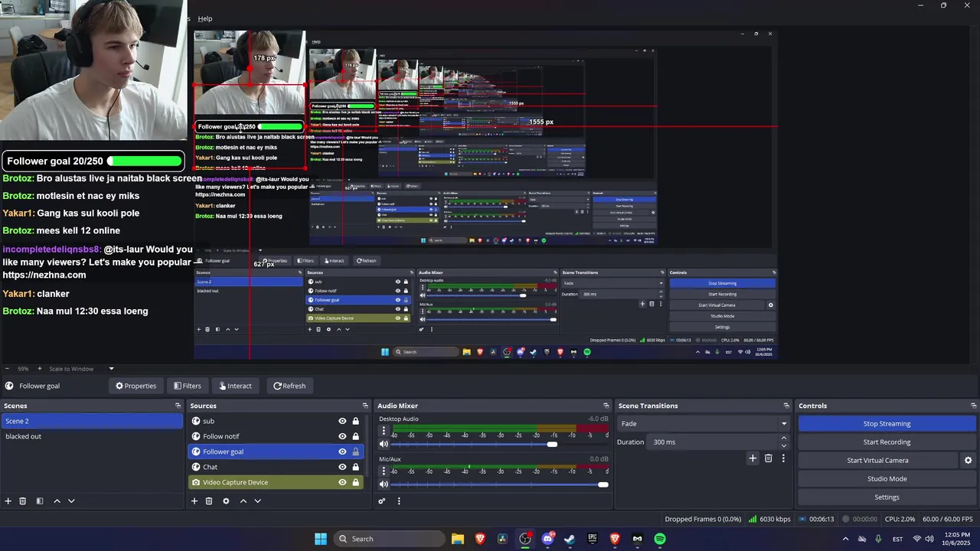Hide the Follow notif source

coord(342,436)
